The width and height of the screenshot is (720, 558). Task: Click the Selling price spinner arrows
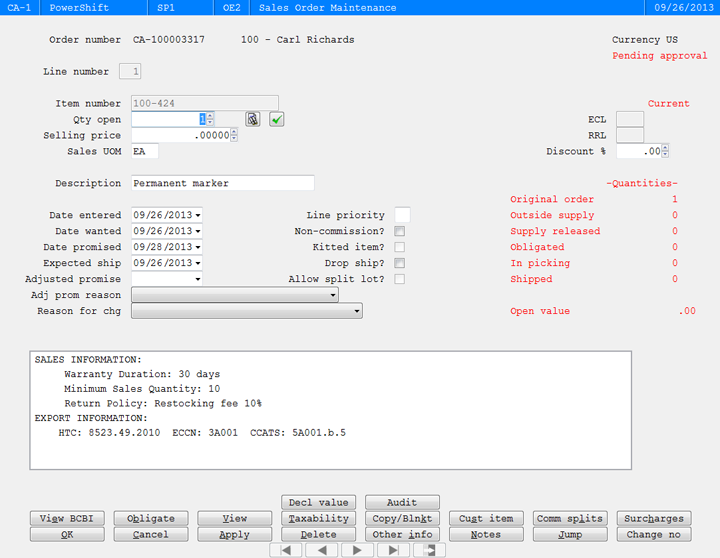[x=234, y=135]
